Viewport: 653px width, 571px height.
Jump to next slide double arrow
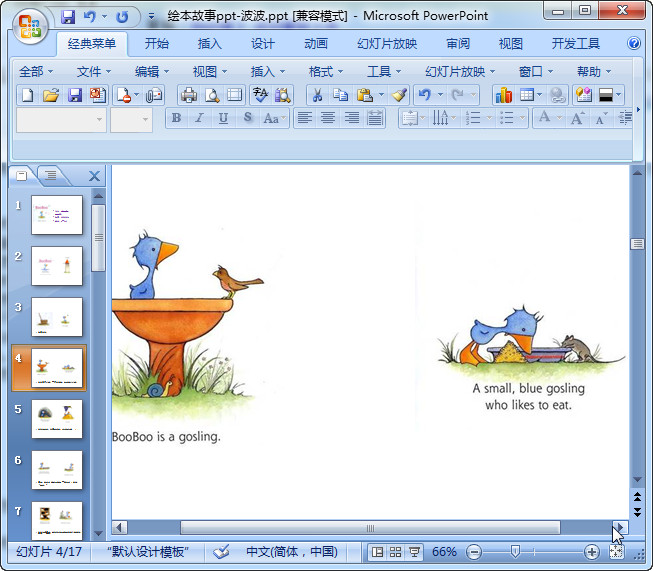click(x=637, y=512)
